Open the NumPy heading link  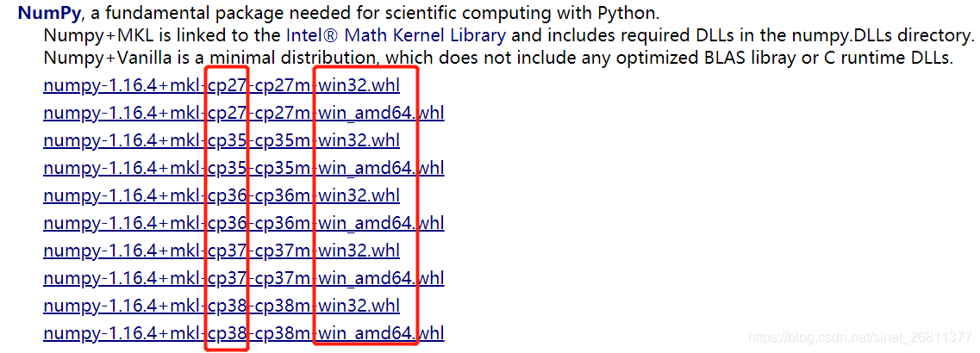pyautogui.click(x=50, y=13)
